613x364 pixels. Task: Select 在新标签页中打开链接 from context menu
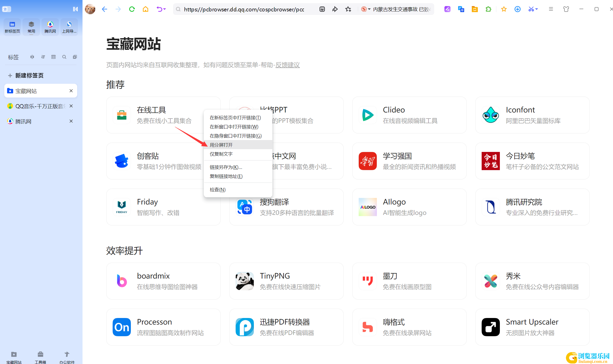[238, 118]
